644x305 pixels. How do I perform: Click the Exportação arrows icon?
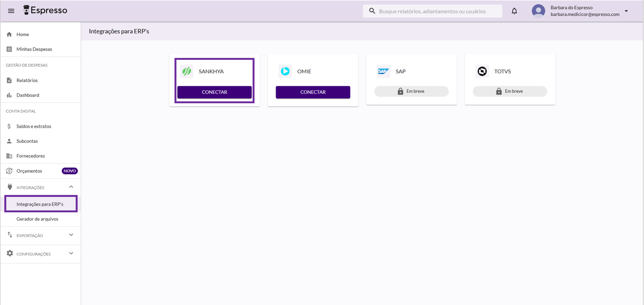pos(10,235)
